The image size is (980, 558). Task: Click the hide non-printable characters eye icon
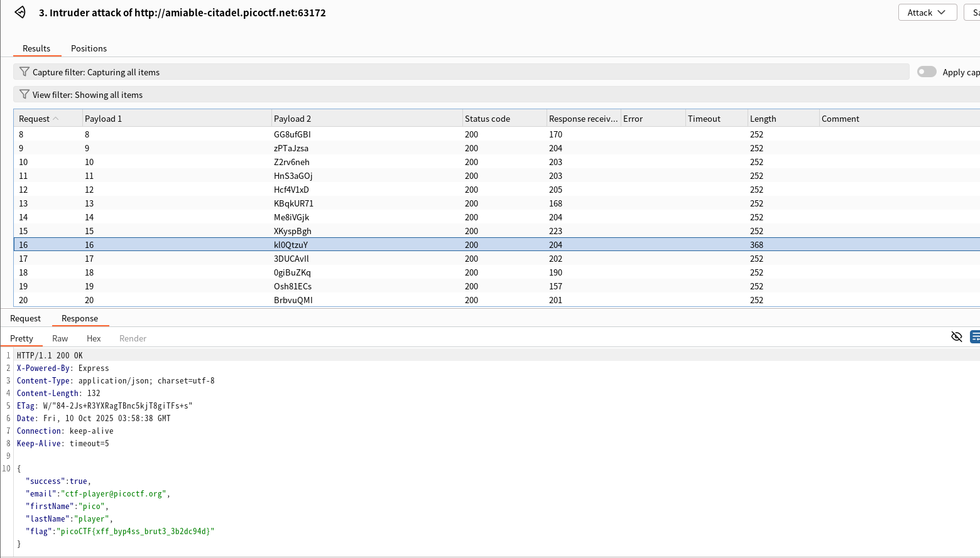point(956,337)
